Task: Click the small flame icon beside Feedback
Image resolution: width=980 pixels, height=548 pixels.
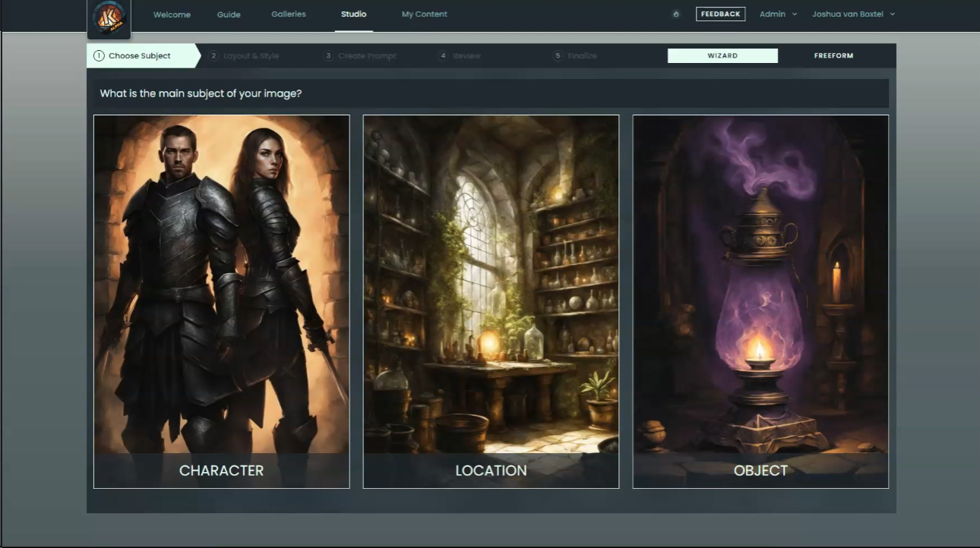Action: point(675,14)
